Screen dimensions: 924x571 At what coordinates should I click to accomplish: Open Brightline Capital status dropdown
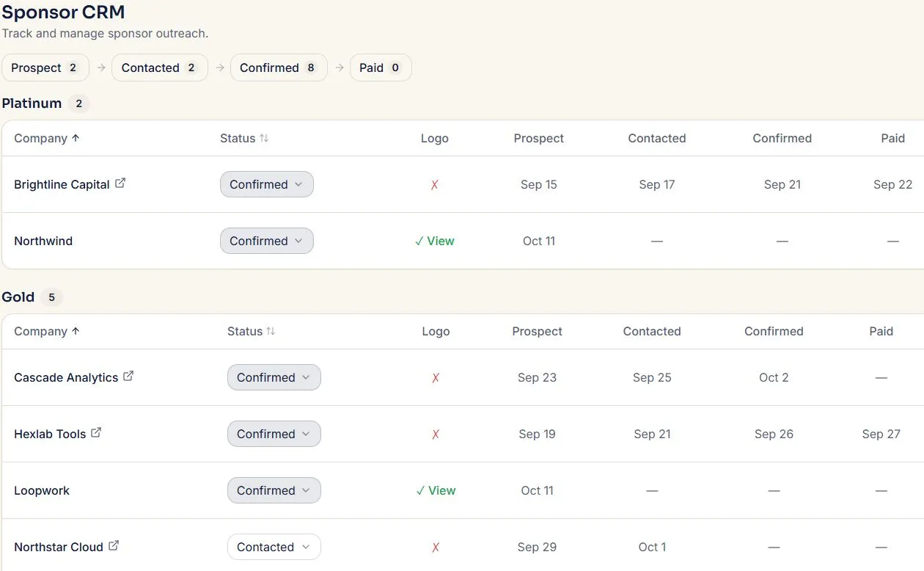point(267,184)
